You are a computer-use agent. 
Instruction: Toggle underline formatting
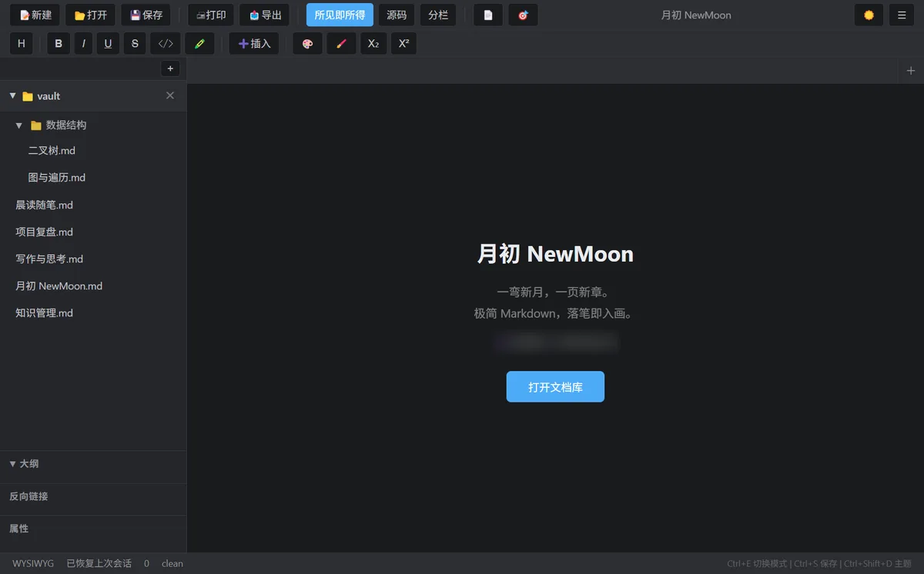[x=108, y=44]
